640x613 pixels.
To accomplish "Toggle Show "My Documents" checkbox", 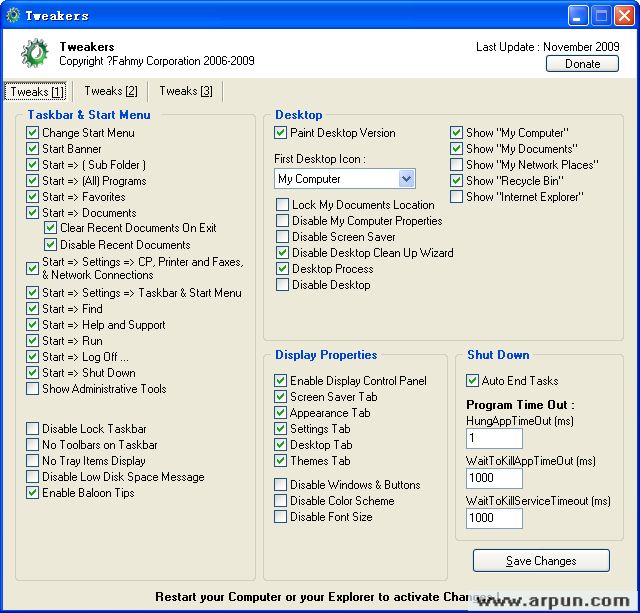I will 456,149.
